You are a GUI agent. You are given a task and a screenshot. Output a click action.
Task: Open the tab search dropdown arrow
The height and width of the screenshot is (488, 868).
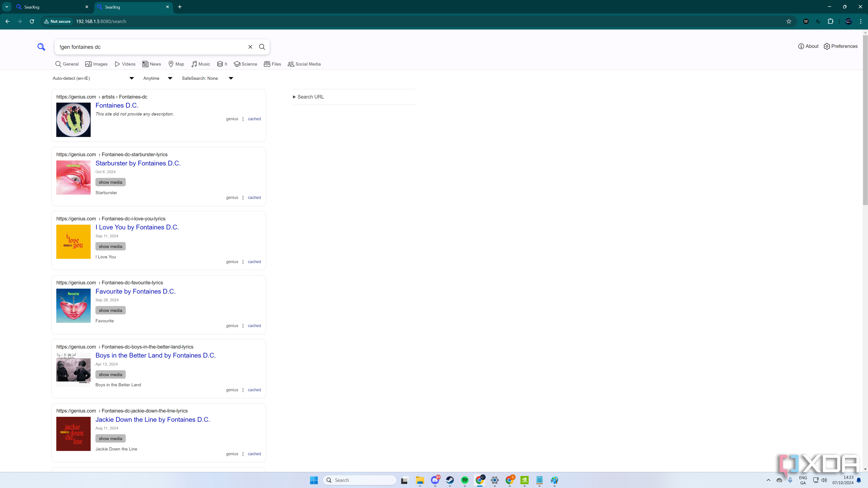(6, 7)
